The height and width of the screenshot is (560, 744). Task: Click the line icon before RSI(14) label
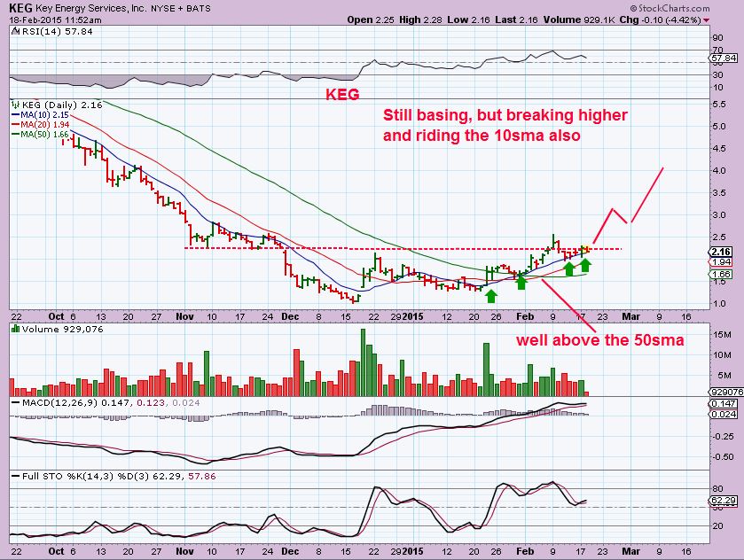15,32
